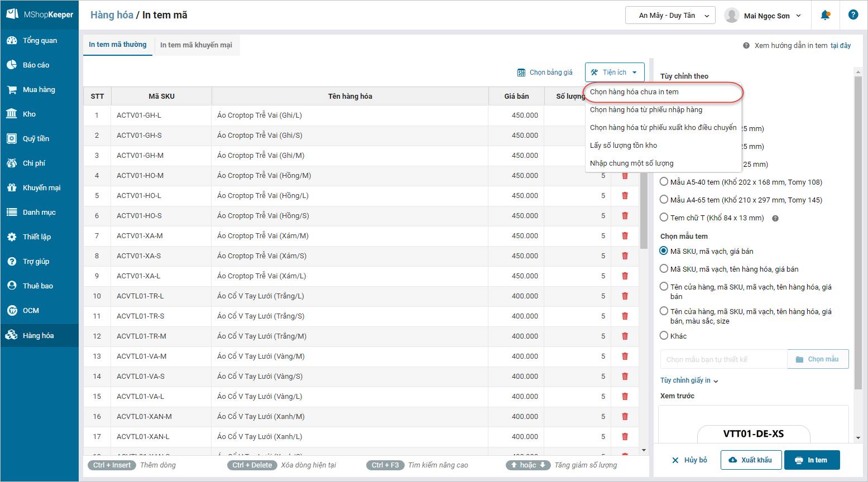This screenshot has height=482, width=868.
Task: Click SKU cell ACVTL01-VA-S
Action: coord(162,377)
